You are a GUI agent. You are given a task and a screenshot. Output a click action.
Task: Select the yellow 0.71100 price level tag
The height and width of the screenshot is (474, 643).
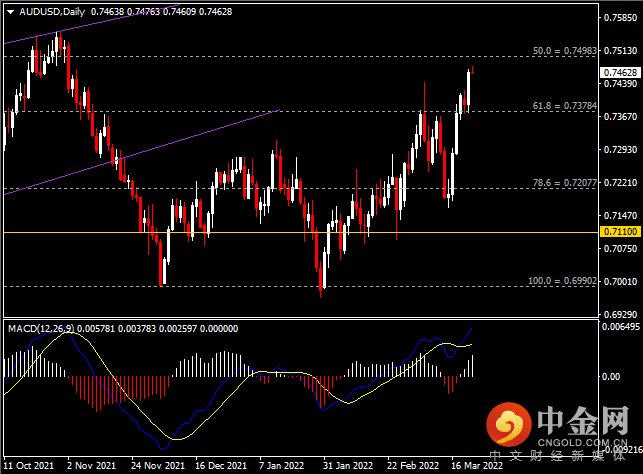(x=620, y=232)
